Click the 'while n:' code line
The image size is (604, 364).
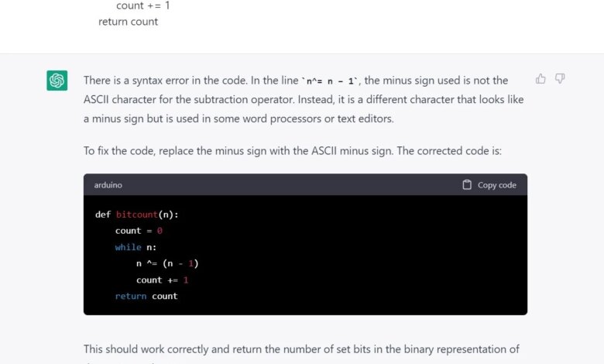point(136,247)
